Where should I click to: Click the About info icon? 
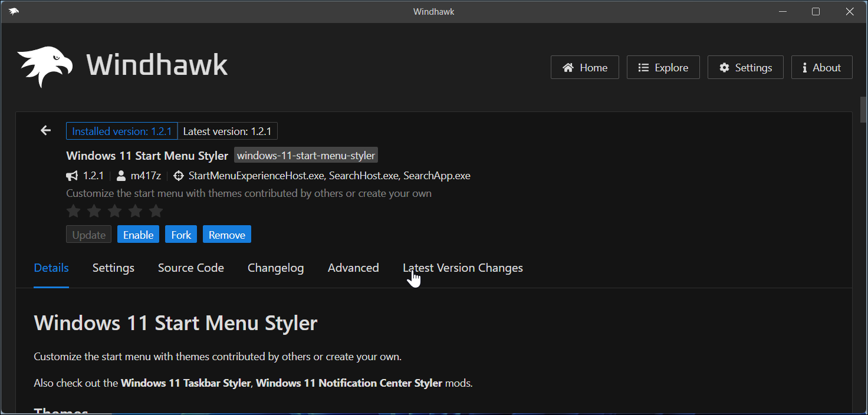[805, 67]
